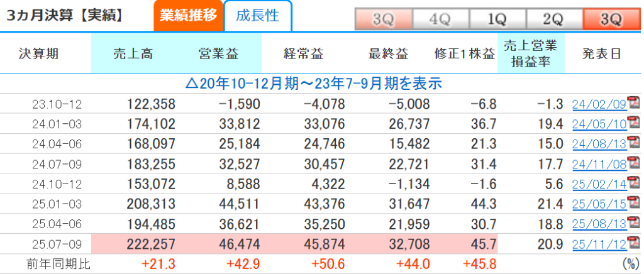Viewport: 644px width, 274px height.
Task: Click the faded 4Q button
Action: click(440, 19)
